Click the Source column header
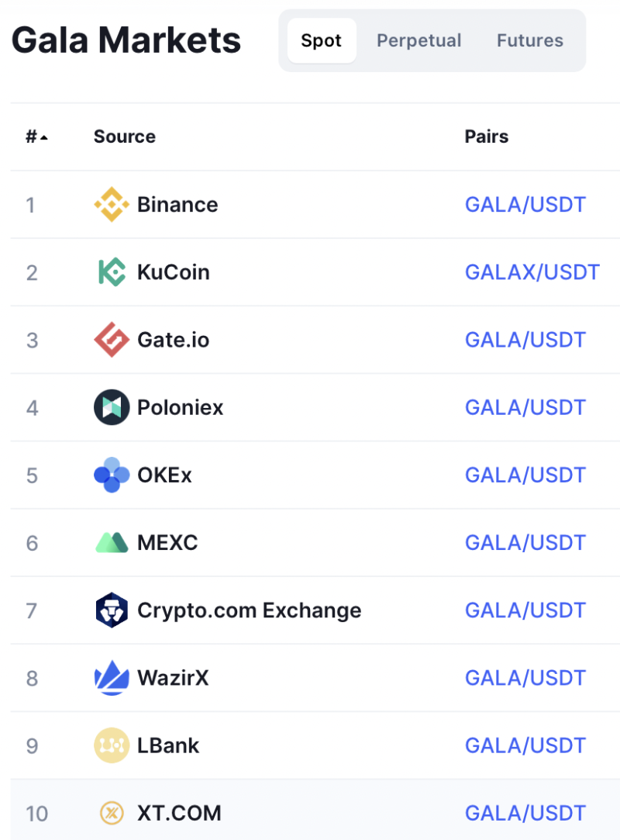 125,137
